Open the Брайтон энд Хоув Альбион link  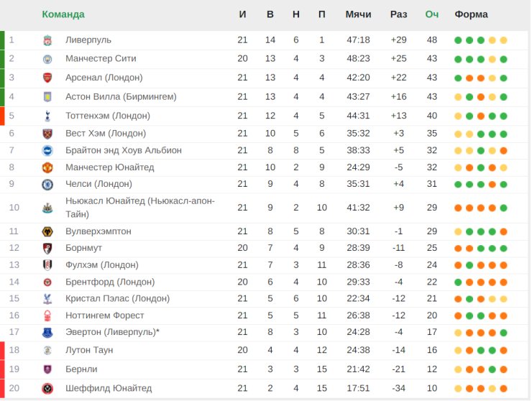coord(124,150)
